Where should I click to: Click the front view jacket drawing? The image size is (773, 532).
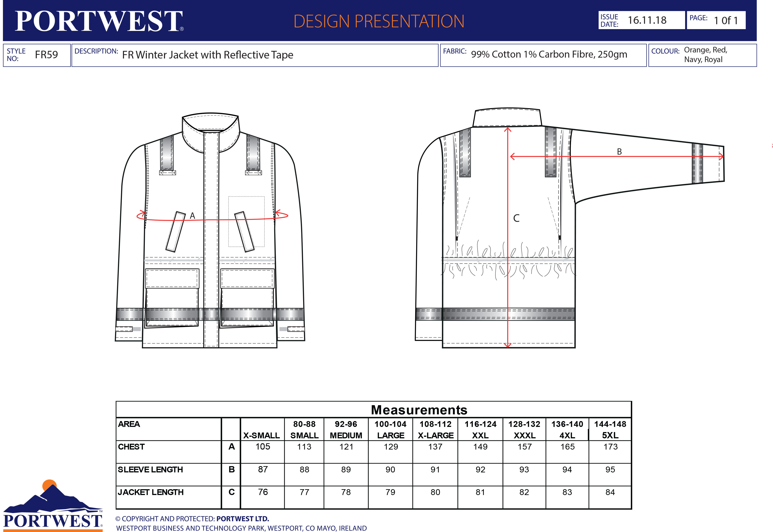(x=210, y=230)
